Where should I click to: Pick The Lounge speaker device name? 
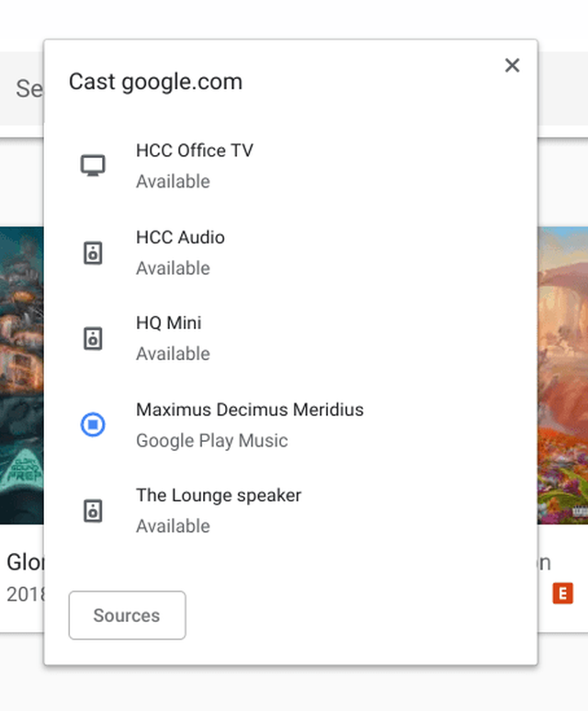(219, 495)
